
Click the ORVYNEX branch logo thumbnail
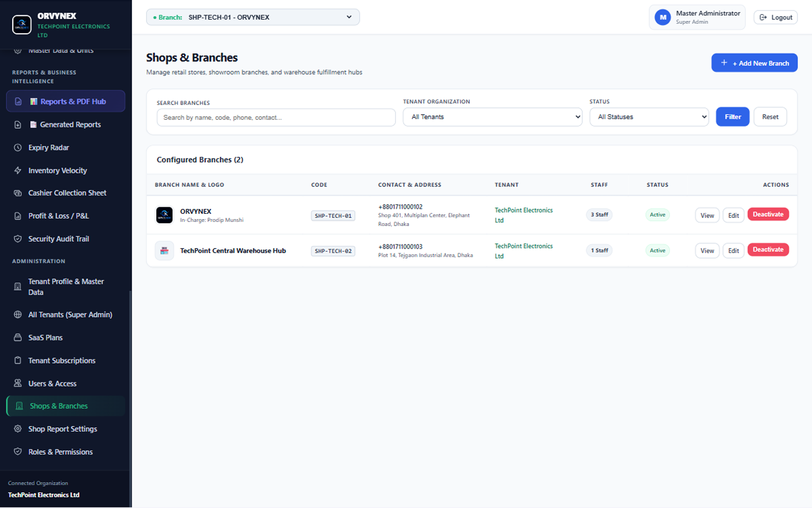click(164, 215)
